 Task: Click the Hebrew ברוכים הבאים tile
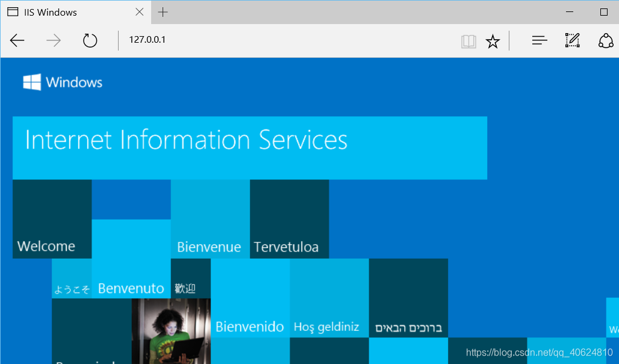[x=409, y=298]
